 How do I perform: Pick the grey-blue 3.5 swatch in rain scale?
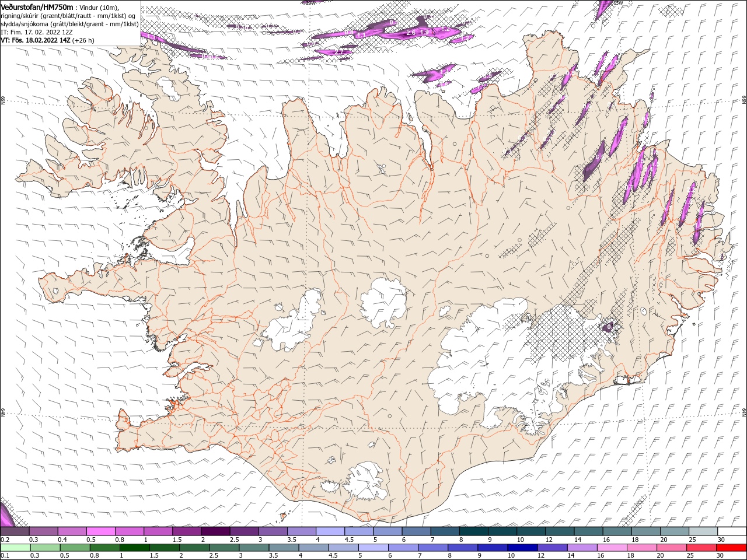tap(284, 548)
